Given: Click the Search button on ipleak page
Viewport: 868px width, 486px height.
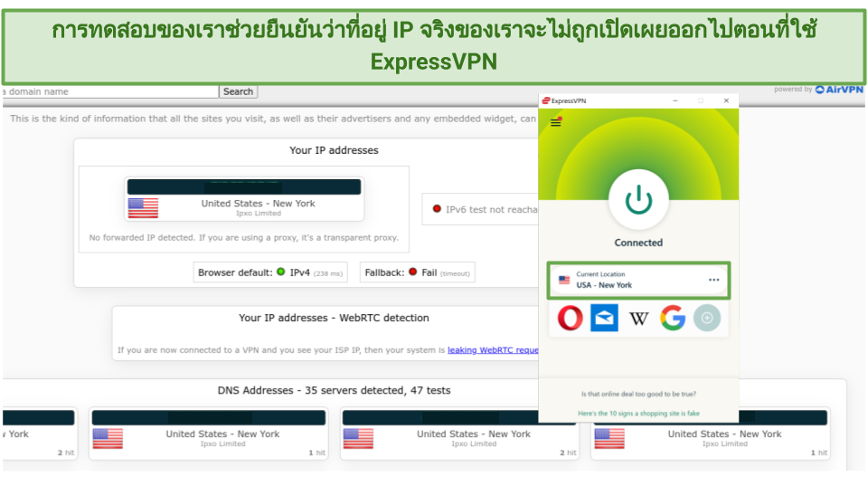Looking at the screenshot, I should click(238, 91).
